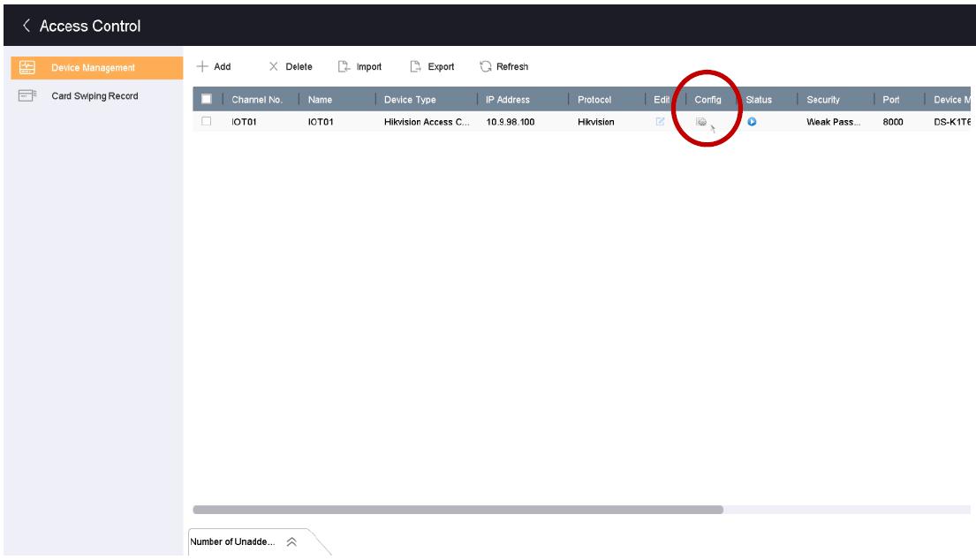976x560 pixels.
Task: Open Card Swiping Record in the sidebar
Action: click(x=95, y=96)
